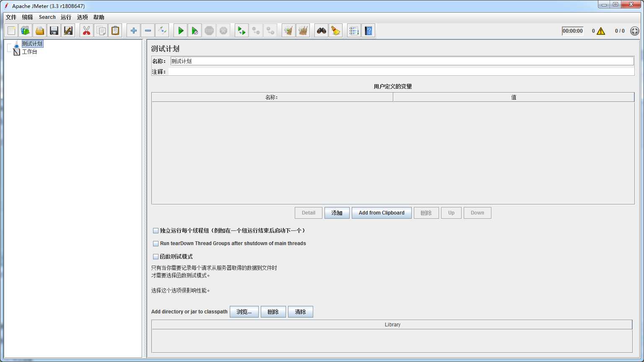Click Remote stop all icon

(256, 31)
